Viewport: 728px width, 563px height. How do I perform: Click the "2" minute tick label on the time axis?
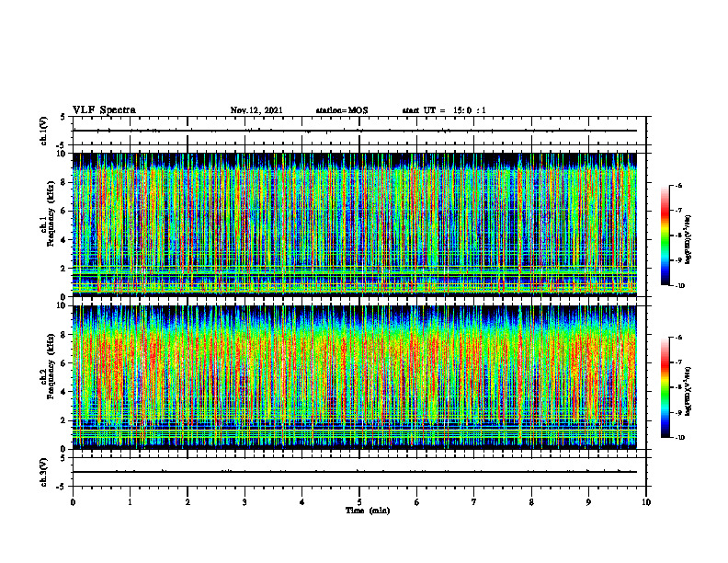pos(188,502)
